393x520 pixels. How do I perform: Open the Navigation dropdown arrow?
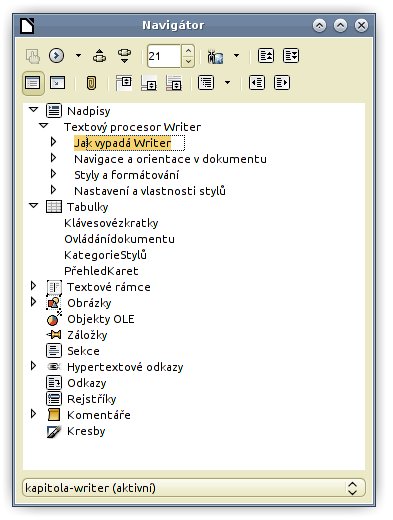[78, 55]
